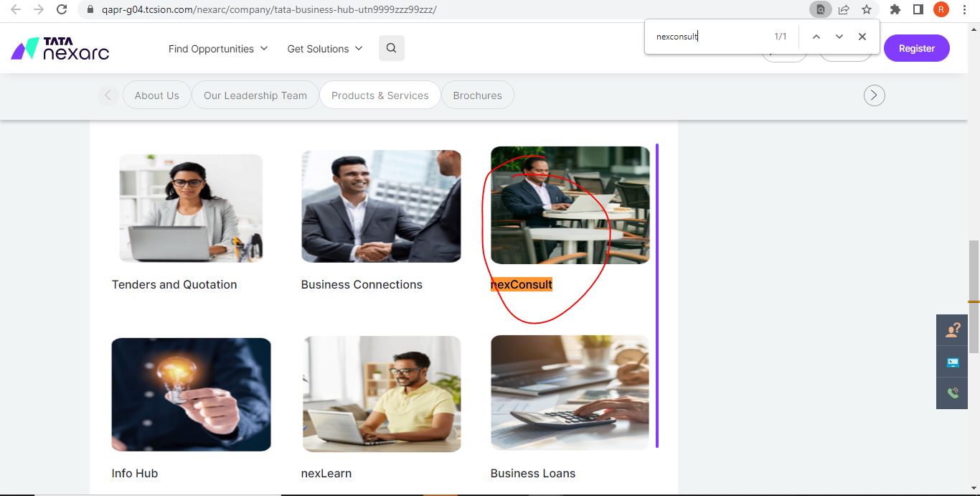Go to next find result
Image resolution: width=980 pixels, height=496 pixels.
click(x=839, y=37)
